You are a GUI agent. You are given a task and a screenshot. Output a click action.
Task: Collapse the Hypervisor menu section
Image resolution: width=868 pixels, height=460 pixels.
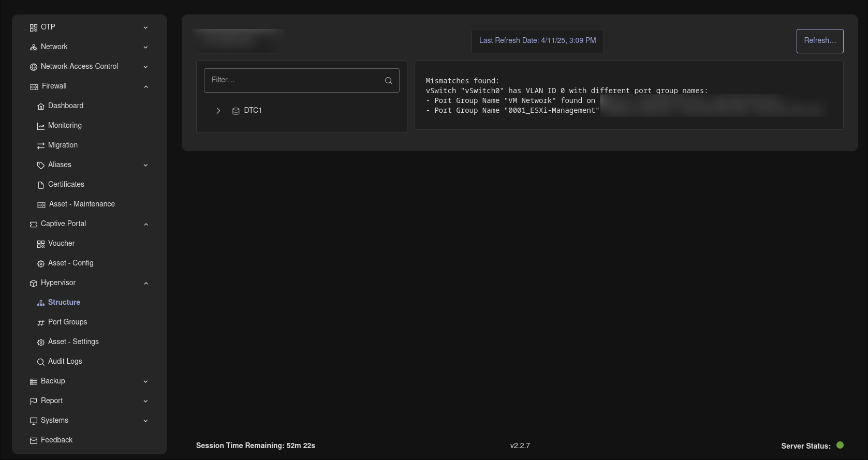point(146,283)
